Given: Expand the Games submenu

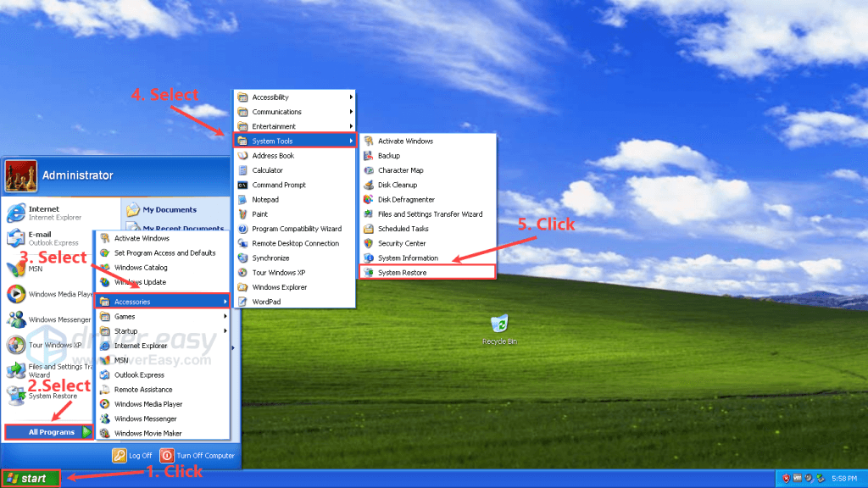Looking at the screenshot, I should click(x=127, y=315).
